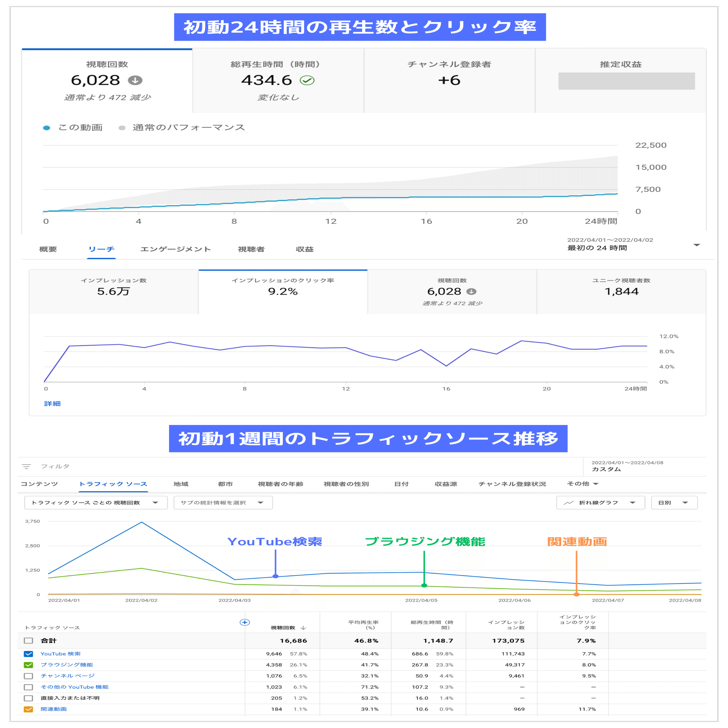Select the コンテンツ tab
Screen dimensions: 728x728
click(x=39, y=484)
